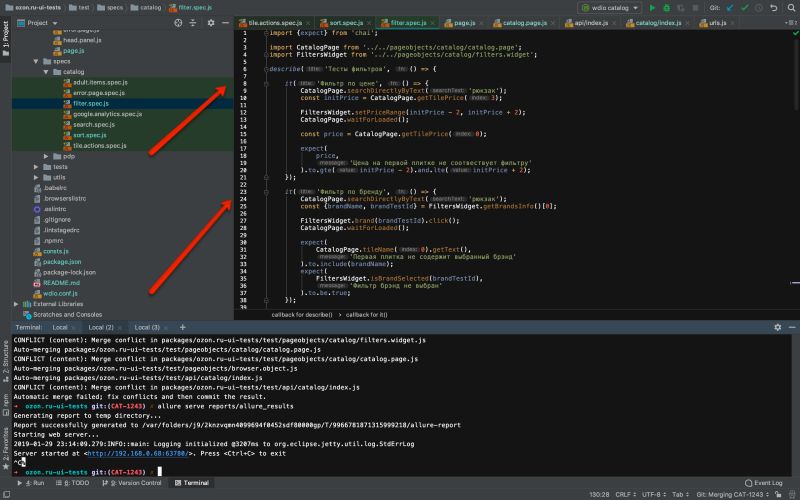Screen dimensions: 800x500
Task: Expand External Libraries node
Action: point(16,304)
